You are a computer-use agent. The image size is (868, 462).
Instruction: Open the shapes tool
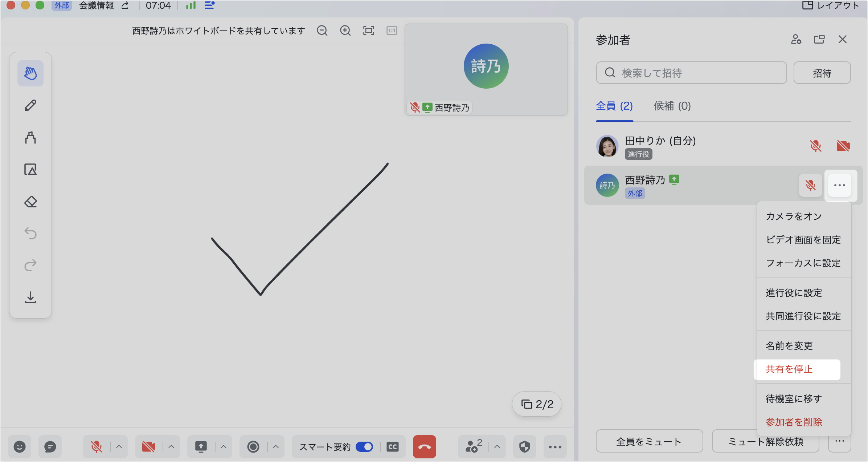[30, 170]
